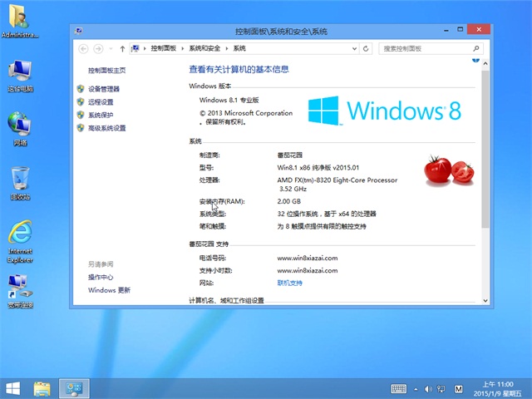Screen dimensions: 532x399
Task: Open the network desktop icon (网络)
Action: (20, 127)
